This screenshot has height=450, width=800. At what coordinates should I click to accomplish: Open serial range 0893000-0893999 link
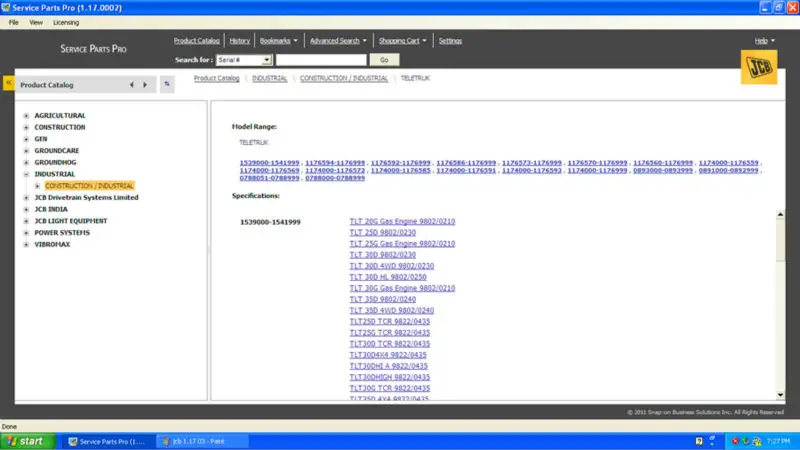[663, 170]
